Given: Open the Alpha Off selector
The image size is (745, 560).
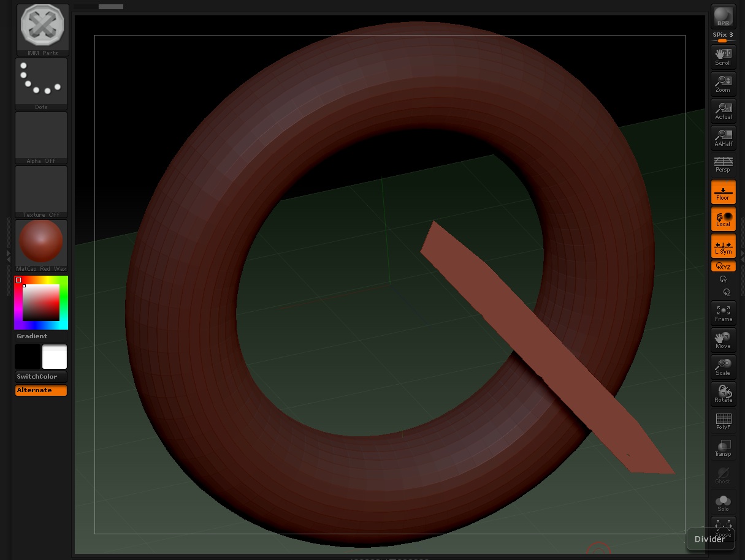Looking at the screenshot, I should tap(41, 138).
